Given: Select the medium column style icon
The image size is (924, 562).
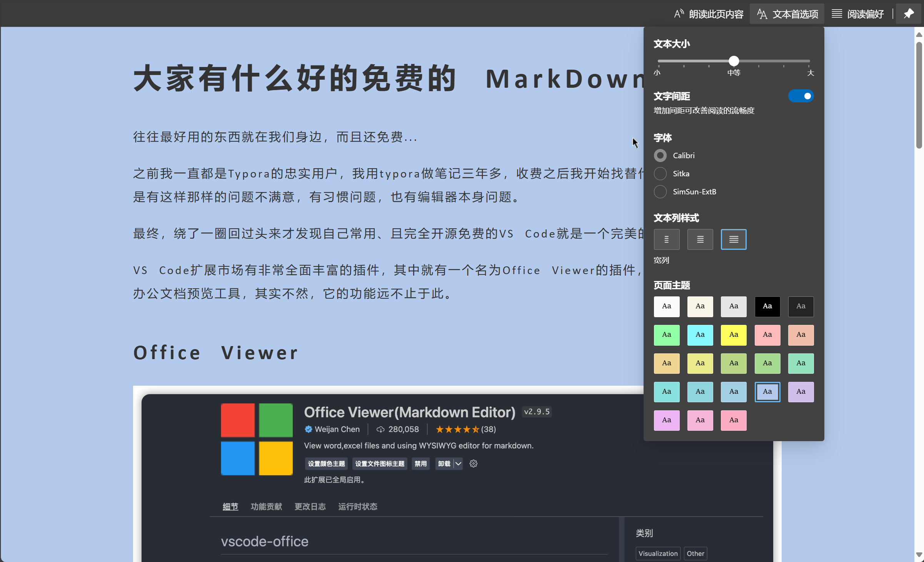Looking at the screenshot, I should pos(700,239).
